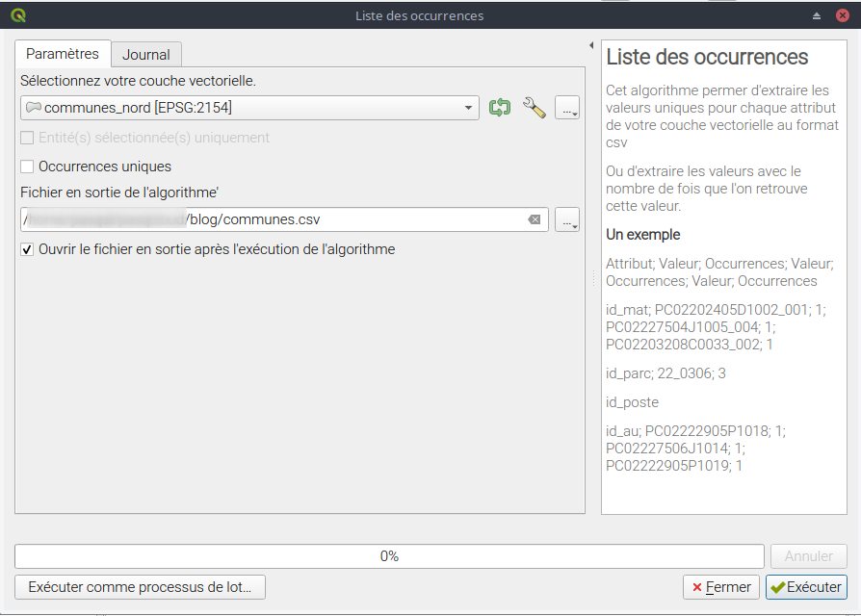This screenshot has height=616, width=861.
Task: Uncheck Ouvrir le fichier en sortie option
Action: coord(28,249)
